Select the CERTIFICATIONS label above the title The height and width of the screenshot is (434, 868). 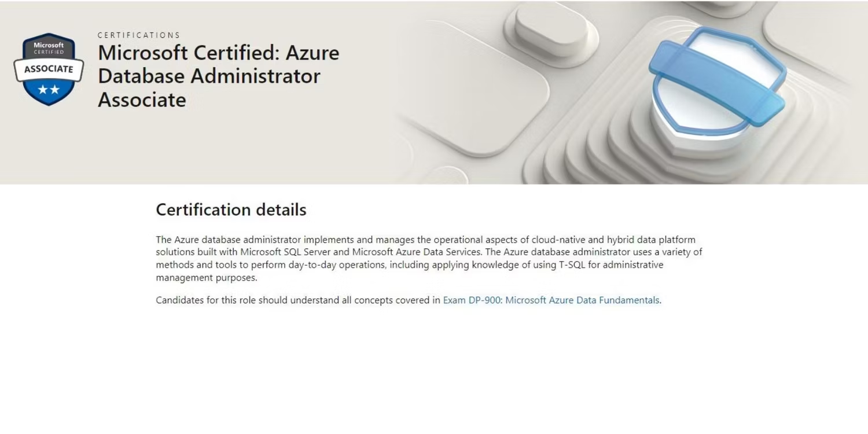[139, 35]
